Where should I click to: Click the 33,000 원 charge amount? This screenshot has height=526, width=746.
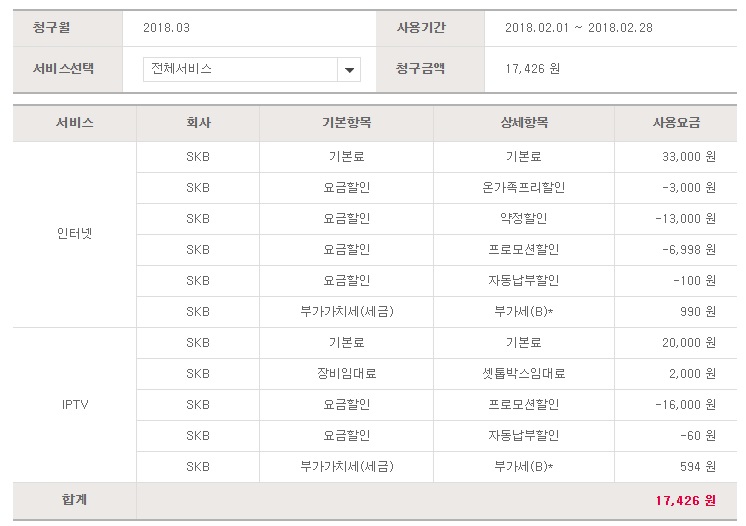pos(683,156)
